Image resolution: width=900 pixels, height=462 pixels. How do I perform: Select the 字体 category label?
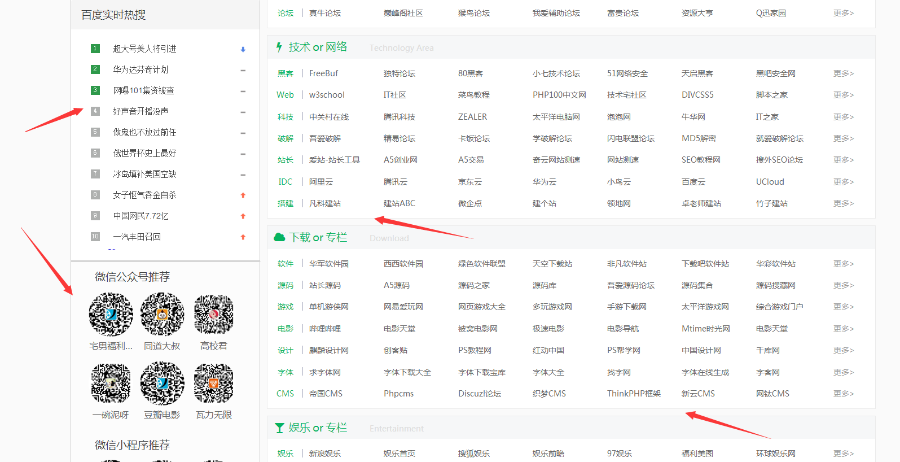pos(285,372)
